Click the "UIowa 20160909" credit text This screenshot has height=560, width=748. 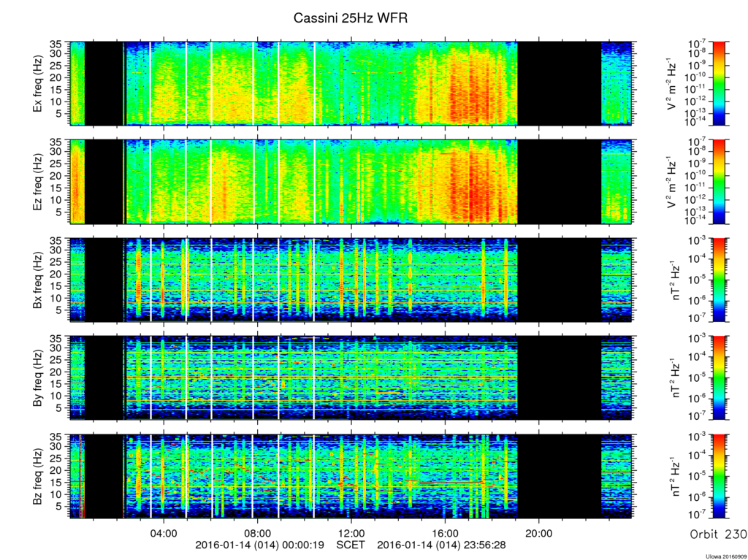click(727, 556)
